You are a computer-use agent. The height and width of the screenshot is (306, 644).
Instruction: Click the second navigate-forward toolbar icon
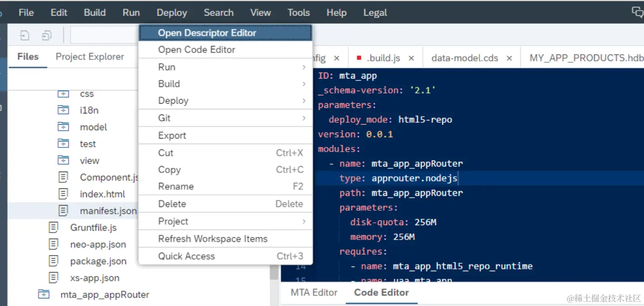coord(46,35)
